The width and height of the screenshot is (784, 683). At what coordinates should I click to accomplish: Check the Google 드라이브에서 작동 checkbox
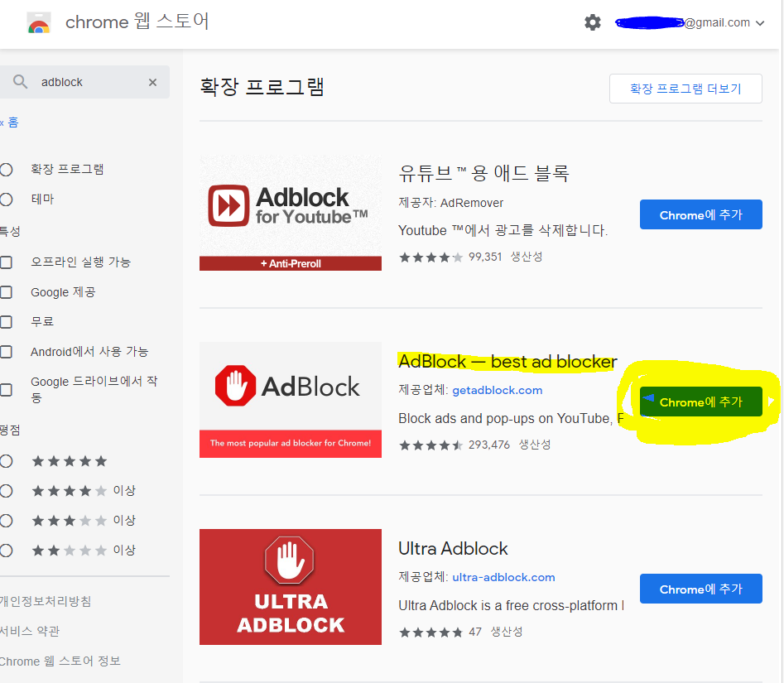(6, 389)
